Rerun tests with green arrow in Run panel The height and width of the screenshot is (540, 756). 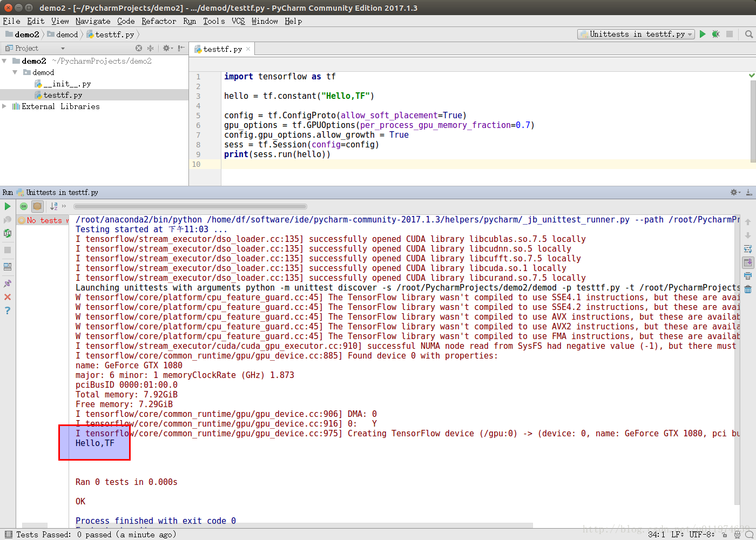(x=8, y=206)
